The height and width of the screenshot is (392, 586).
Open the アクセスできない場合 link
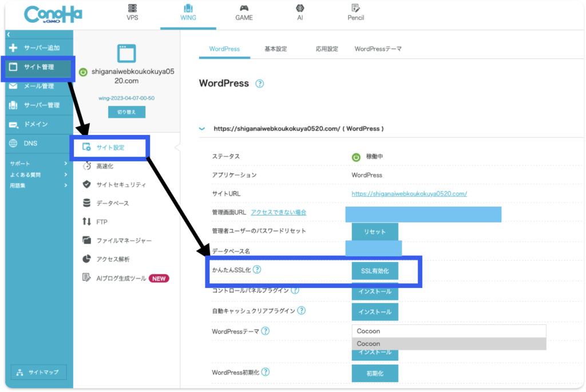[x=278, y=212]
